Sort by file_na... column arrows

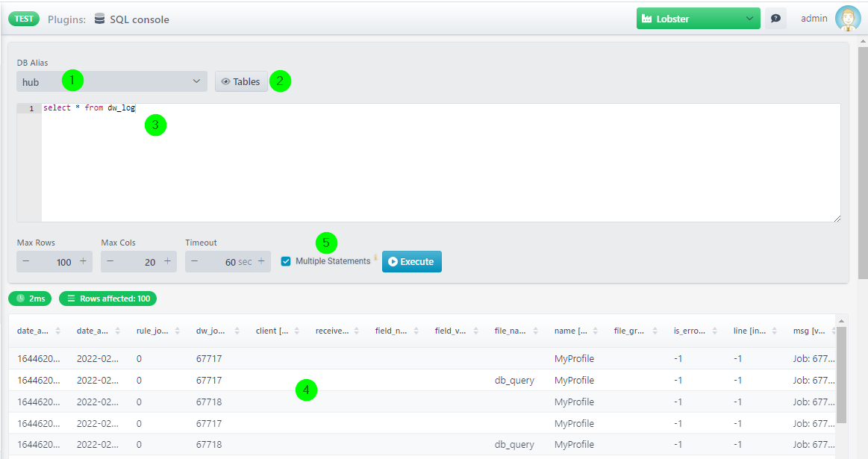[535, 331]
